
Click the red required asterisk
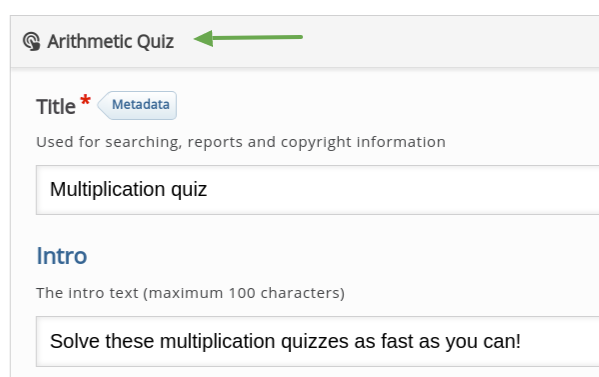pos(85,101)
